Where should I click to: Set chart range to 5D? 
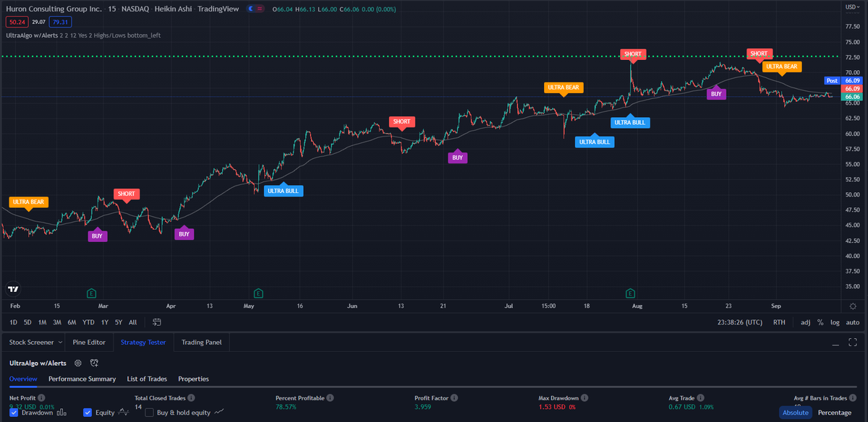click(27, 322)
